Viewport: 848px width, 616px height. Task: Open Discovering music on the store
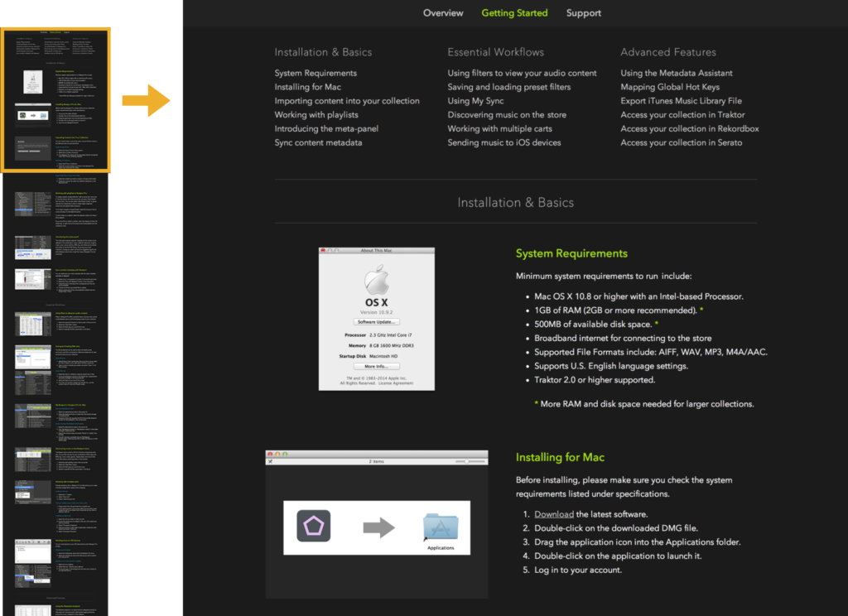coord(507,115)
